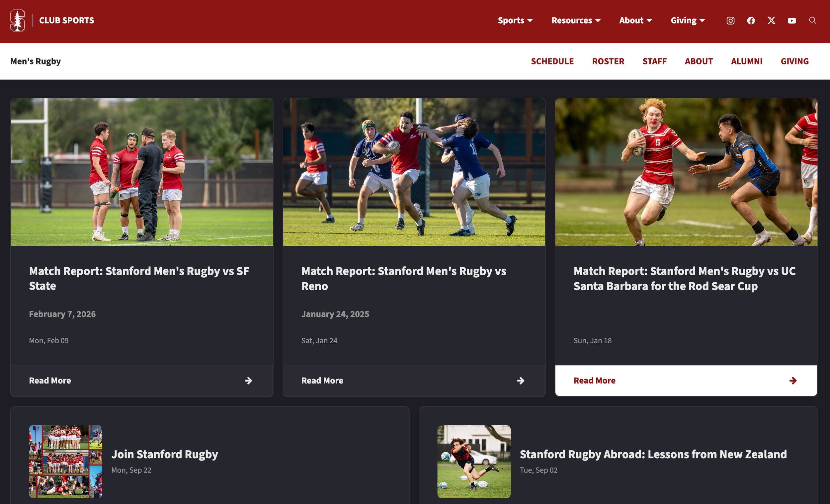Open Join Stanford Rugby article link

(x=165, y=454)
